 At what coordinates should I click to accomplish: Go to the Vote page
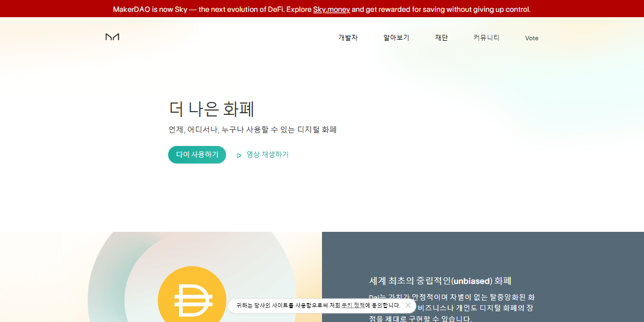point(532,38)
